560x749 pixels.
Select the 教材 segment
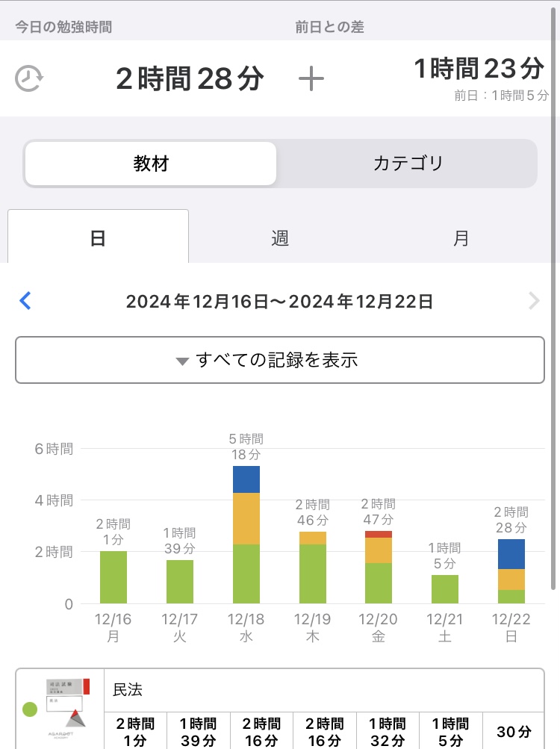click(151, 164)
